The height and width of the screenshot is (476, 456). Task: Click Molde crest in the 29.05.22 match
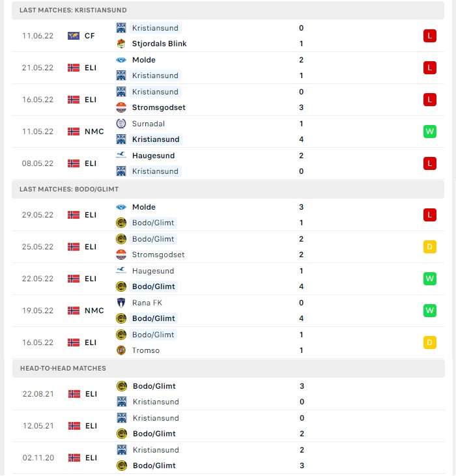[121, 207]
